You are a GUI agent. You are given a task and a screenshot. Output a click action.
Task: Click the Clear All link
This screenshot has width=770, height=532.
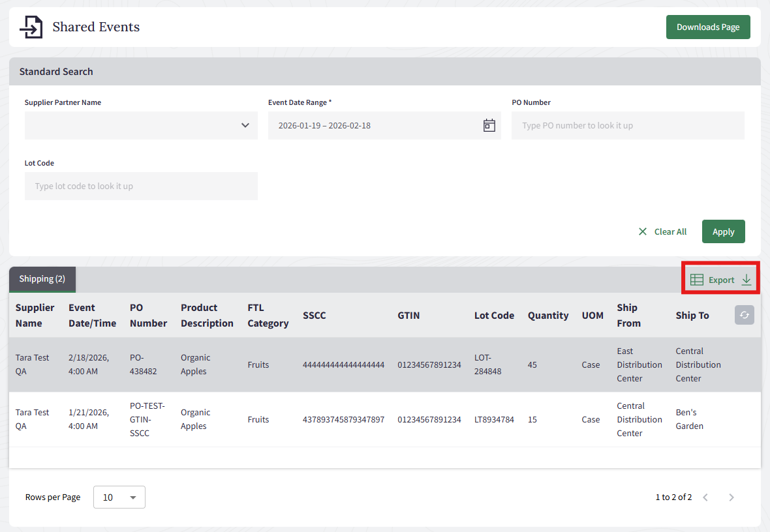coord(670,231)
